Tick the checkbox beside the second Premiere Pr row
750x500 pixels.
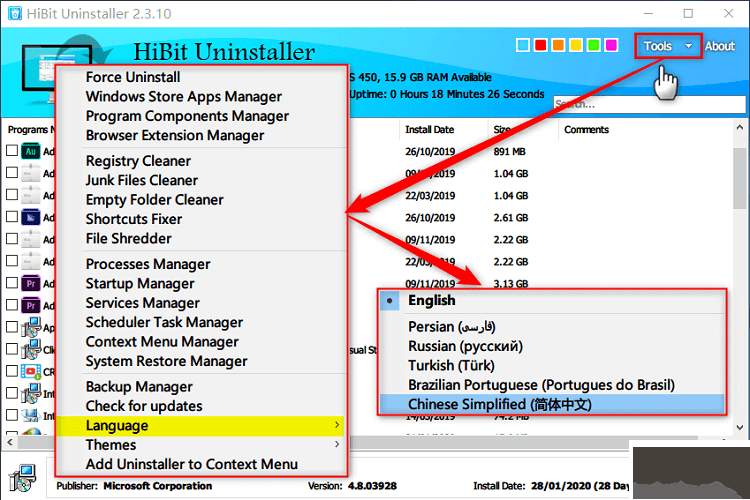(x=12, y=305)
